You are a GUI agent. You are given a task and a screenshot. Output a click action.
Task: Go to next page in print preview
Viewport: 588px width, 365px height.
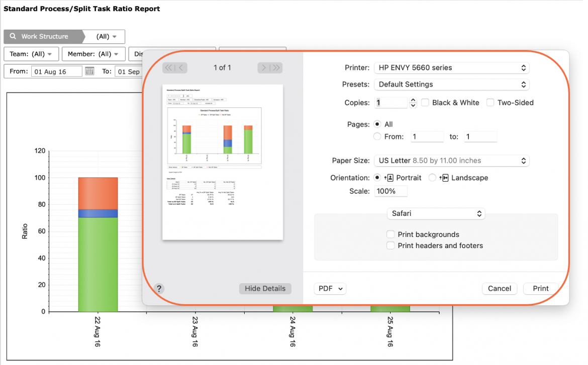[264, 68]
